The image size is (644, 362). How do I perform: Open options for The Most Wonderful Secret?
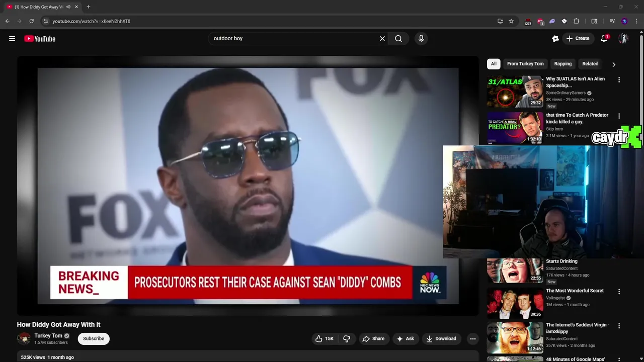click(x=619, y=292)
